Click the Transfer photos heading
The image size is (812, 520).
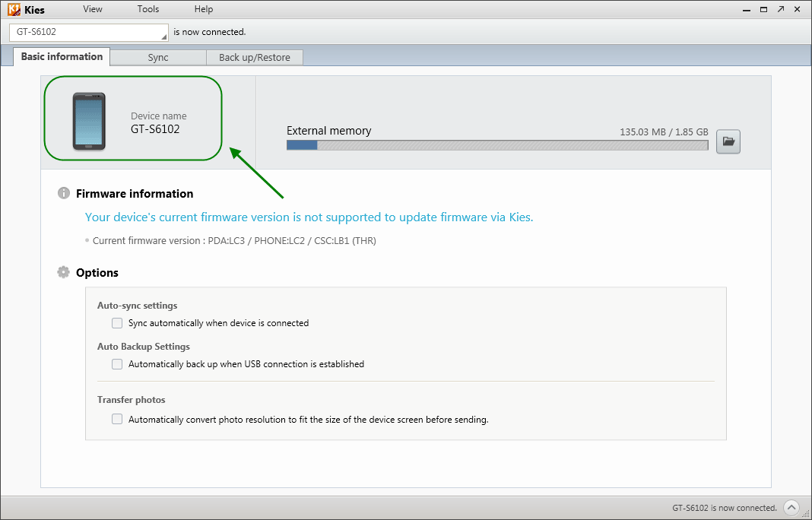[131, 400]
